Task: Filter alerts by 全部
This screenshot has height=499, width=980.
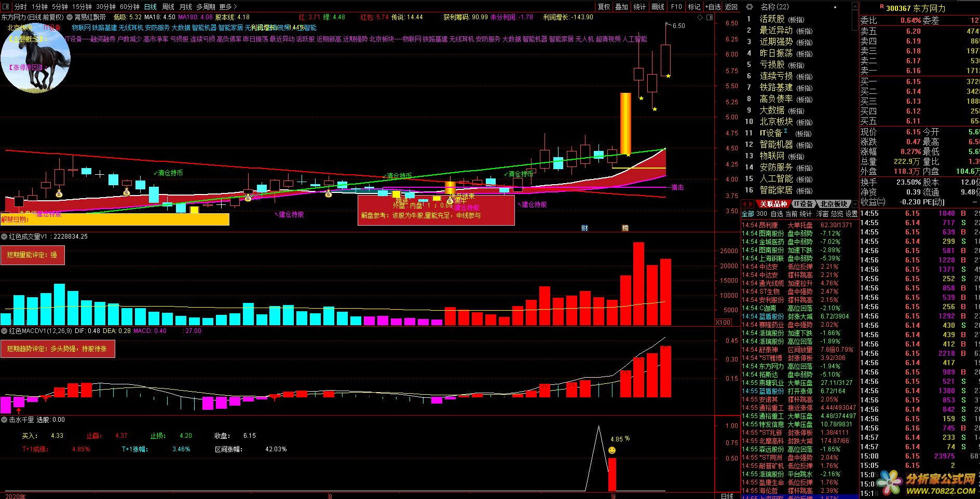Action: (x=747, y=214)
